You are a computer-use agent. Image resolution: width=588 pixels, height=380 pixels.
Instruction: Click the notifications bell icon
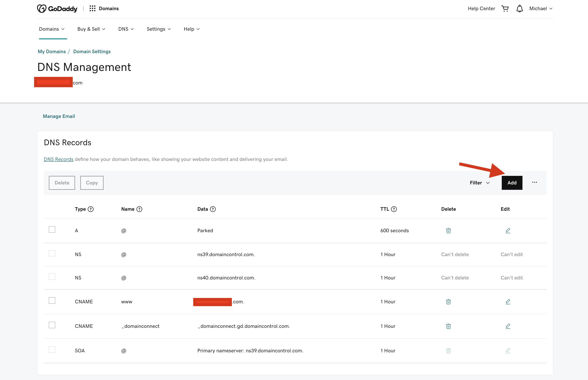tap(519, 9)
